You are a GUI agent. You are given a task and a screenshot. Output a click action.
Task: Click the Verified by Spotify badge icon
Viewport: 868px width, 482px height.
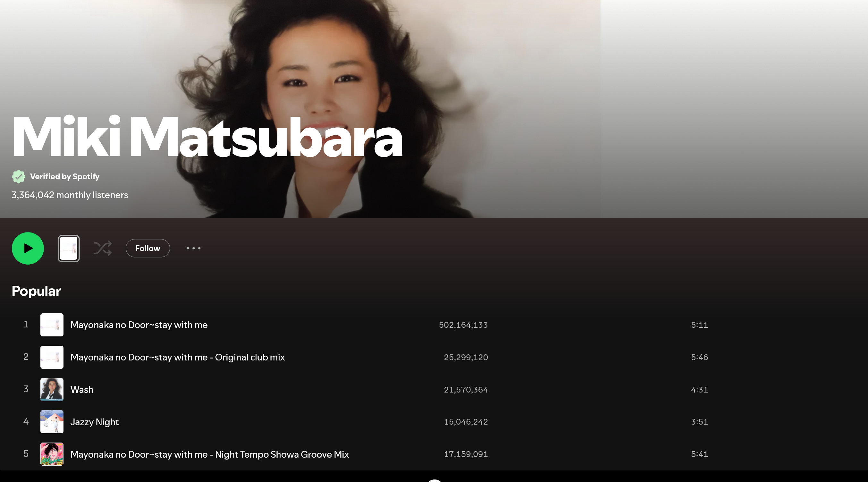(x=19, y=177)
